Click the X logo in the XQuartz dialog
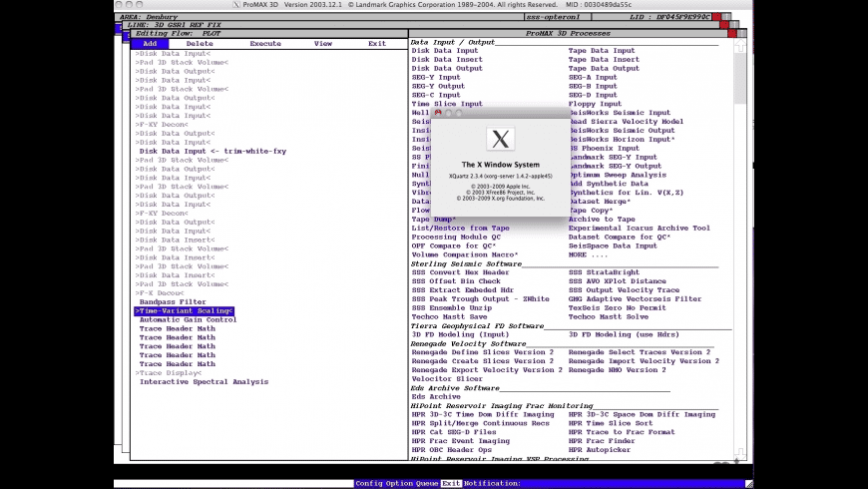868x489 pixels. coord(501,139)
